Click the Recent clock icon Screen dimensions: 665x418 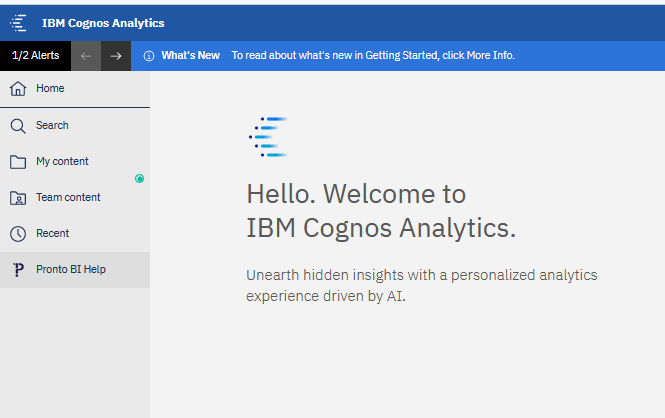point(18,234)
